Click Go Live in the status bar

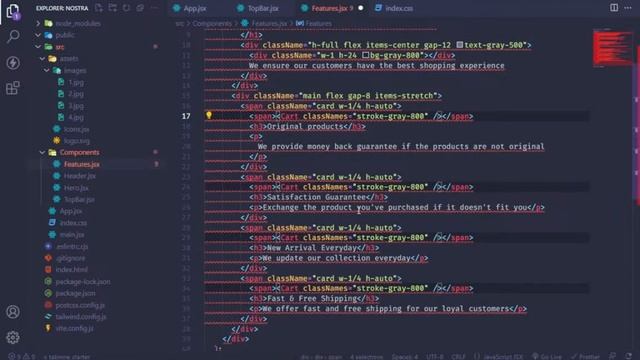tap(547, 356)
